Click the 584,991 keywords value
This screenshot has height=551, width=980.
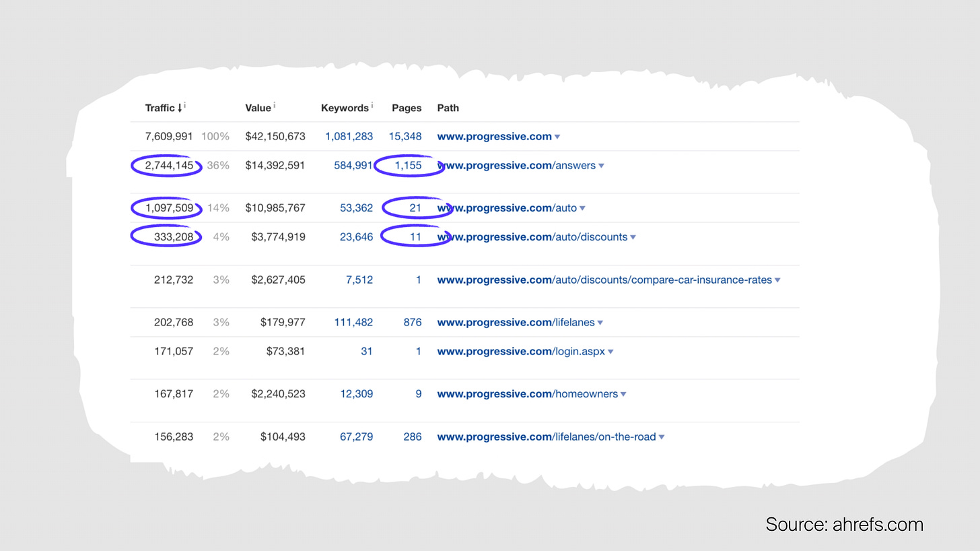353,165
